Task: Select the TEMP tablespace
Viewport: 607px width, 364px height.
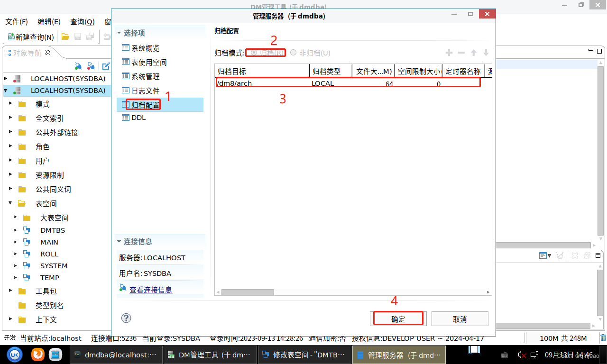Action: click(50, 278)
